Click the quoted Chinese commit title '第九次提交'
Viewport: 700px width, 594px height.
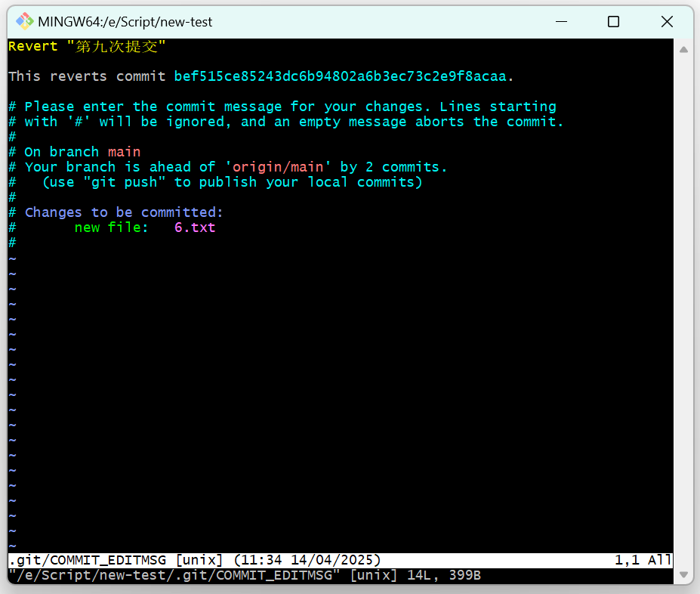116,46
